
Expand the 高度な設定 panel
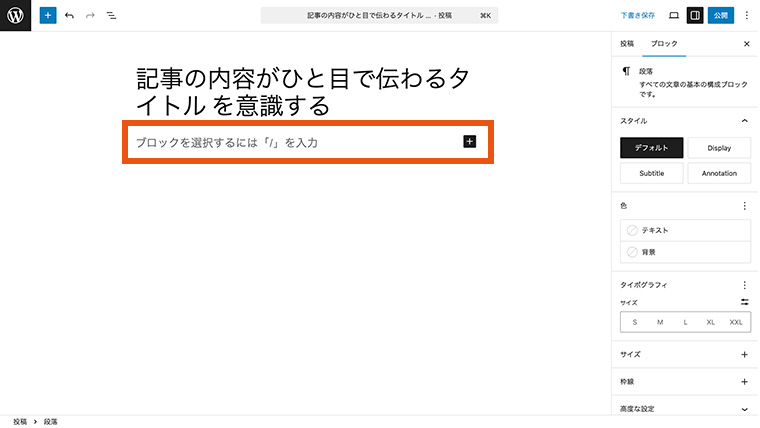(x=685, y=409)
